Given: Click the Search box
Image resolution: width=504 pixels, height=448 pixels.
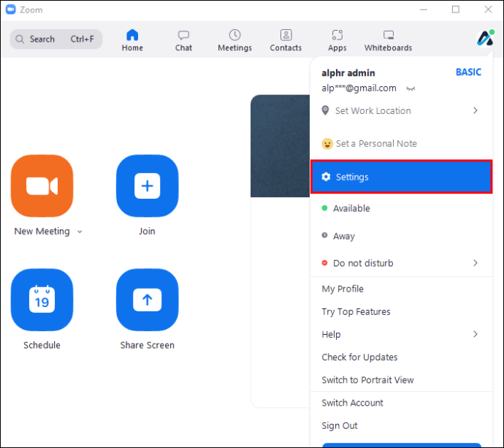Looking at the screenshot, I should point(56,39).
